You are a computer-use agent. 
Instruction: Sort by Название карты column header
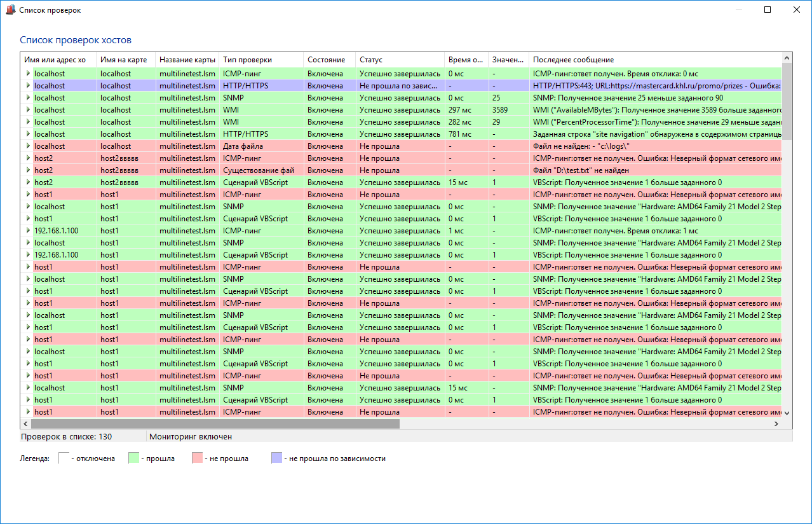click(x=187, y=60)
